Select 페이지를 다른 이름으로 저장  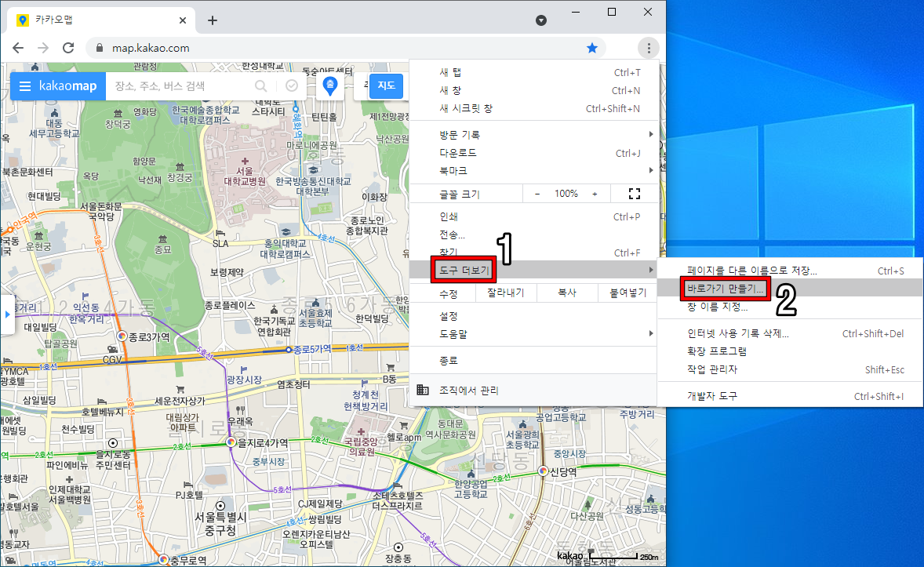tap(790, 271)
